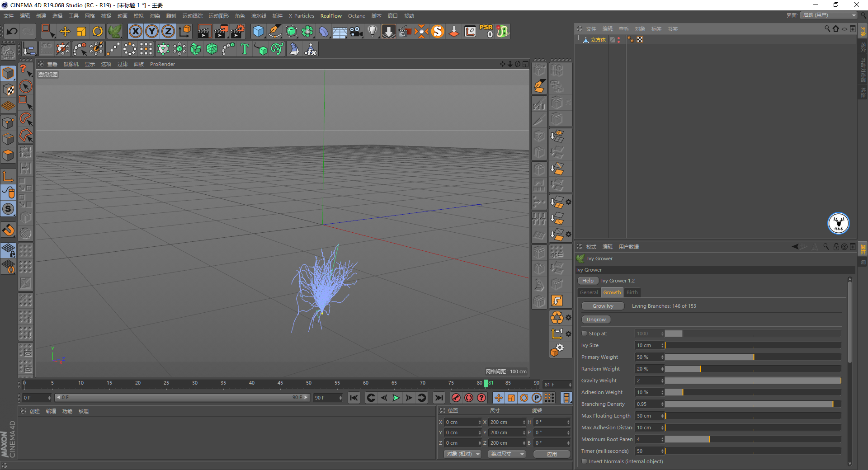Switch to Edges mode

click(8, 139)
